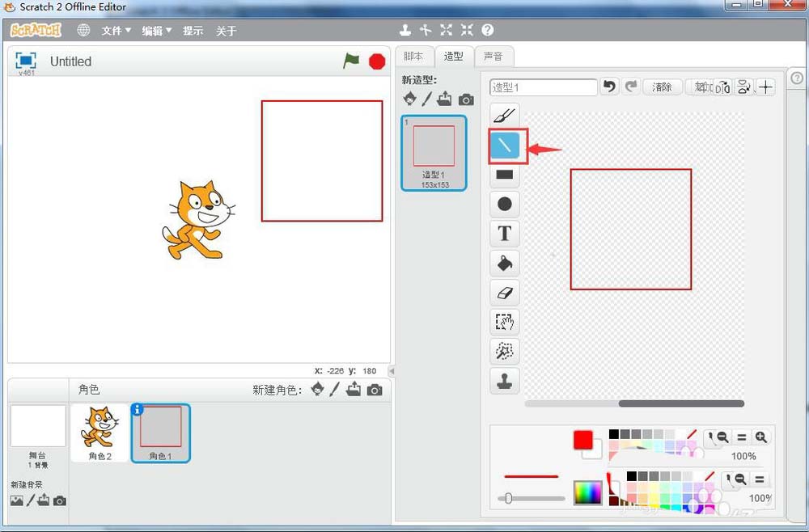The height and width of the screenshot is (532, 809).
Task: Flip costume up-down
Action: [x=743, y=87]
